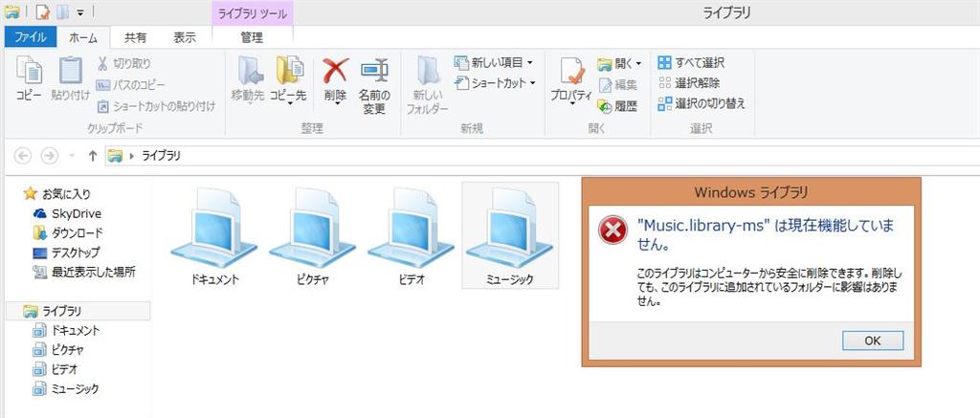Click the 貼り付け (Paste) clipboard icon
This screenshot has height=418, width=980.
click(x=70, y=78)
